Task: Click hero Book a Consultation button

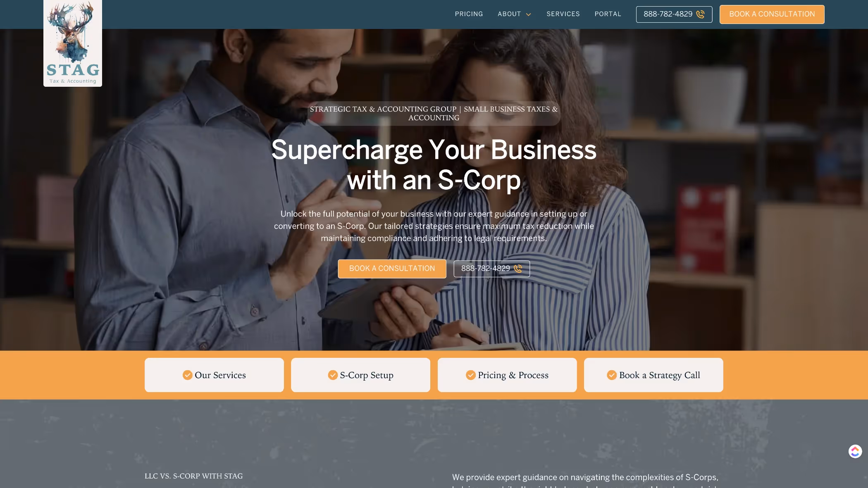Action: click(392, 269)
